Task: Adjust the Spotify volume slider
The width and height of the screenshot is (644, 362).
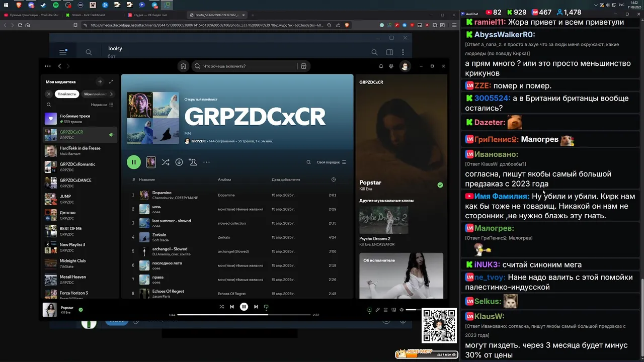Action: coord(413,310)
